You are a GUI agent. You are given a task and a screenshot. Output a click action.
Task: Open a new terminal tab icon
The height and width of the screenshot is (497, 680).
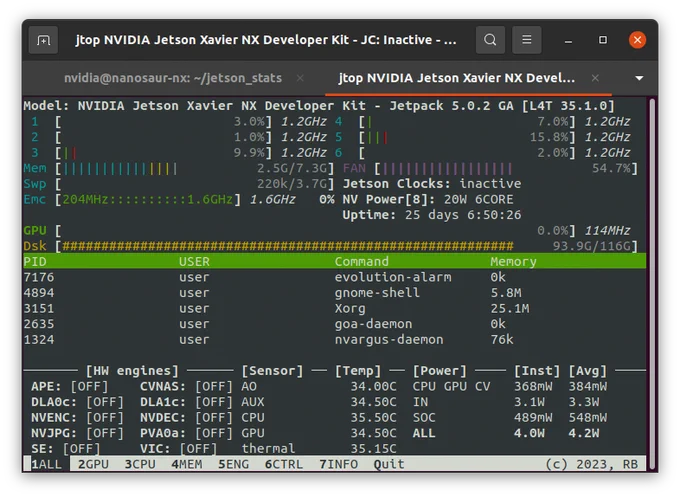(x=43, y=40)
